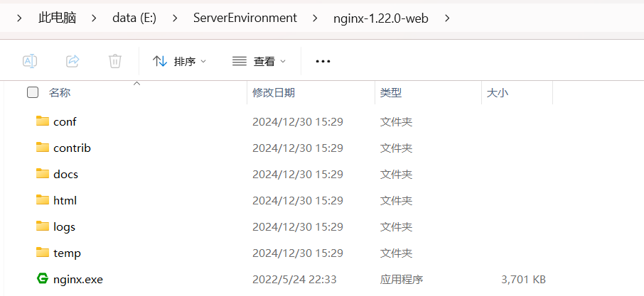
Task: Select the conf folder icon
Action: (43, 121)
